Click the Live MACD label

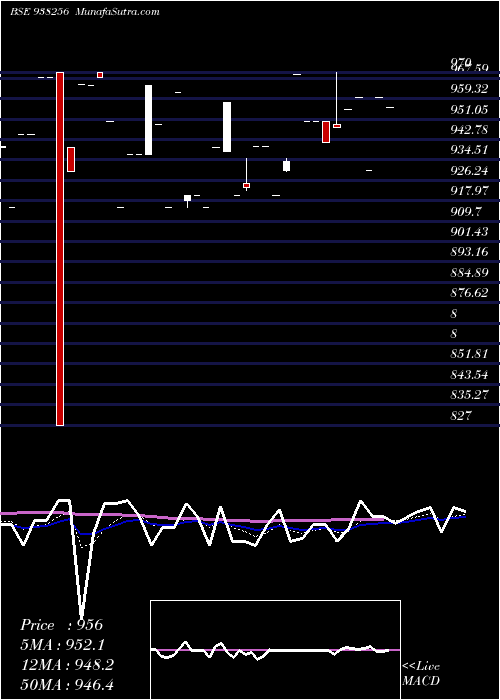(x=421, y=674)
